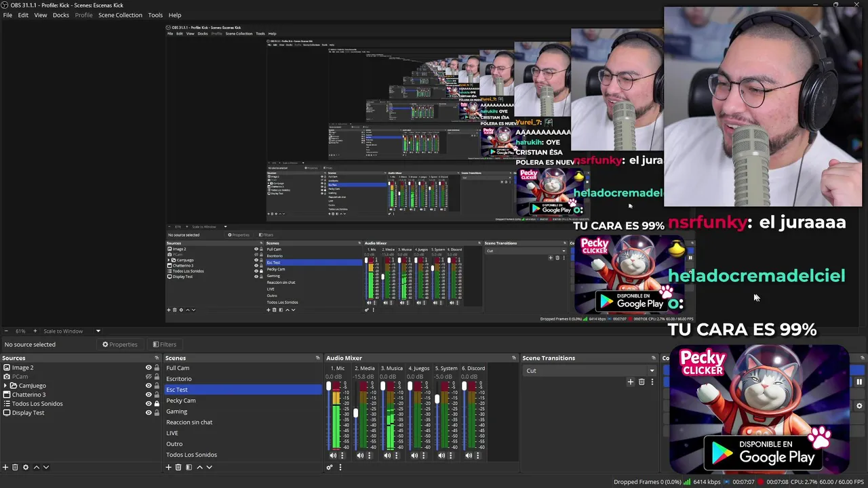This screenshot has height=488, width=868.
Task: Open Audio Mixer panel options menu dots
Action: (340, 467)
